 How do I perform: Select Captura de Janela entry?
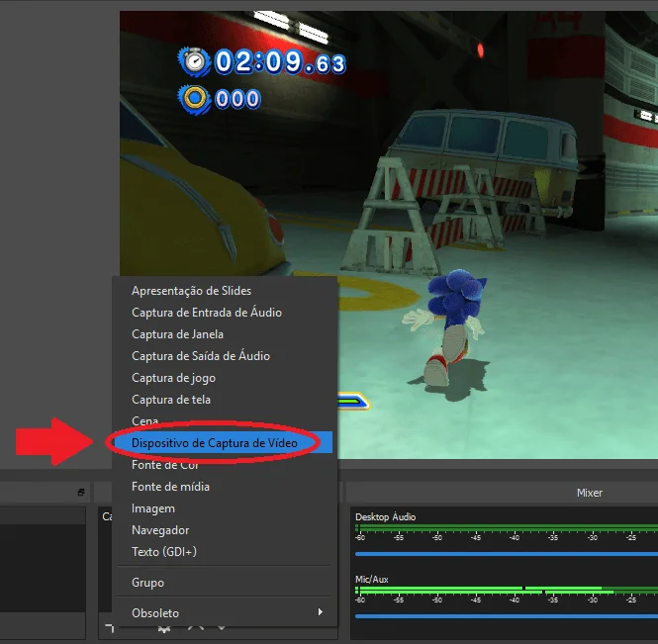point(225,334)
